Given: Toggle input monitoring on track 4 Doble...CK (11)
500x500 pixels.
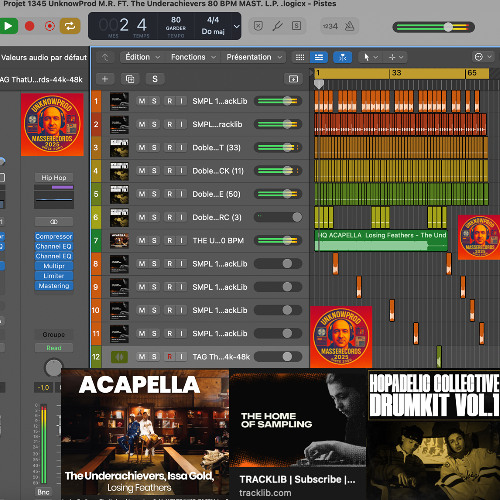Looking at the screenshot, I should click(x=181, y=171).
